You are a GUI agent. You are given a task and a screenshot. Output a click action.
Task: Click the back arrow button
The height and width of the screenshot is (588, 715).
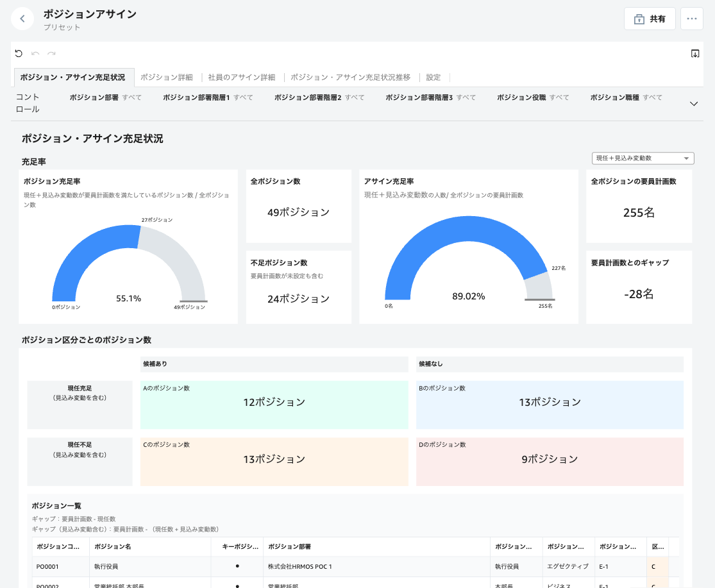[22, 19]
